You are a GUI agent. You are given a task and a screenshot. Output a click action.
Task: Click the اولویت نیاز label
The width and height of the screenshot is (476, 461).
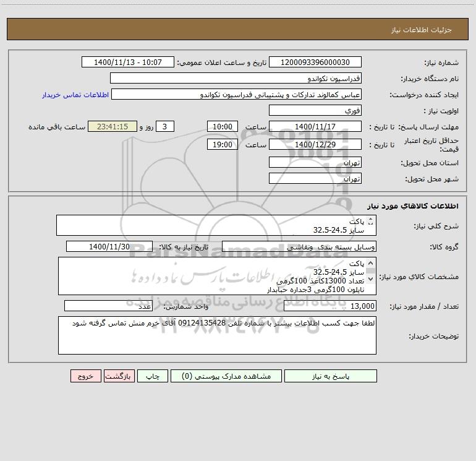[x=441, y=111]
